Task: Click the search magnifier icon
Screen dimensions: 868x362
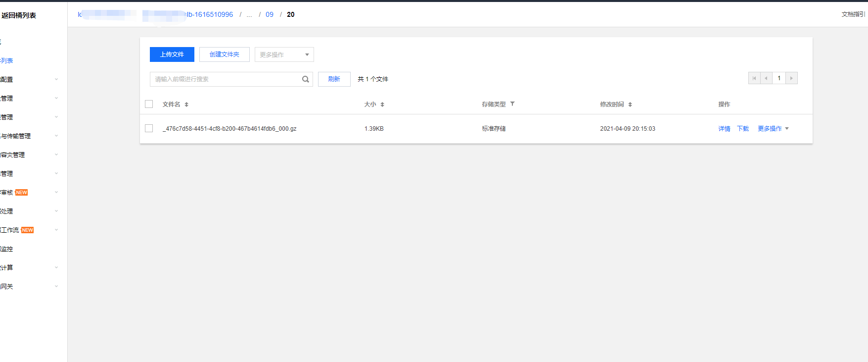Action: coord(305,79)
